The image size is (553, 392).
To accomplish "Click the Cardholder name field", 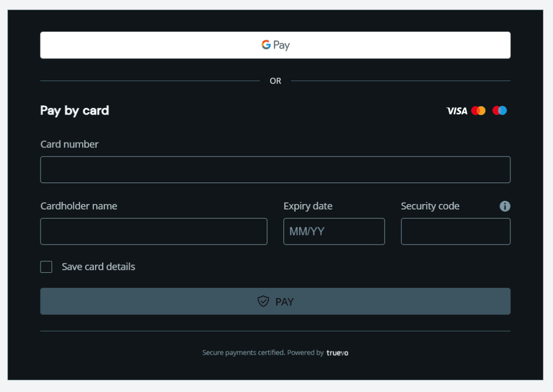I will pyautogui.click(x=153, y=231).
